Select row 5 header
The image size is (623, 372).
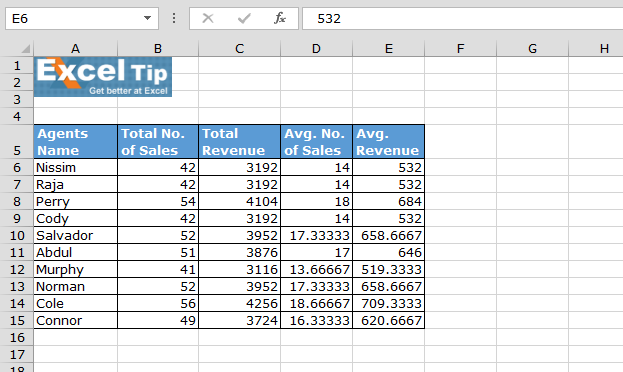coord(17,141)
